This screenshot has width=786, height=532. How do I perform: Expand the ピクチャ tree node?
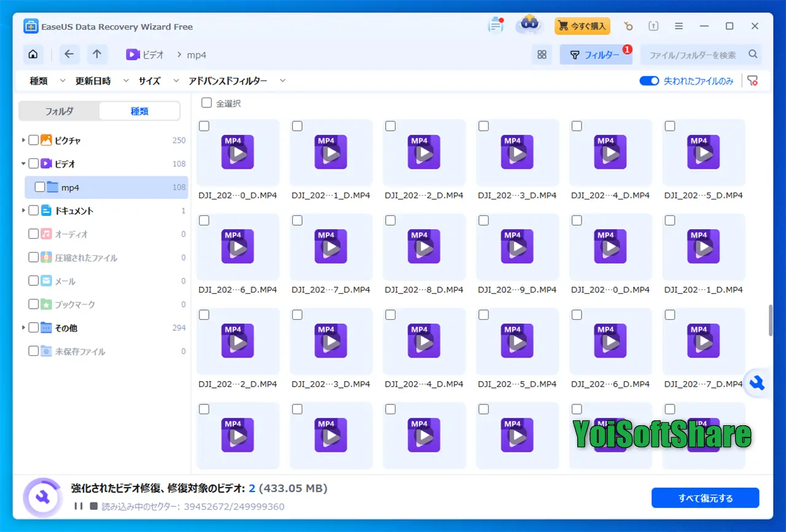click(x=23, y=140)
